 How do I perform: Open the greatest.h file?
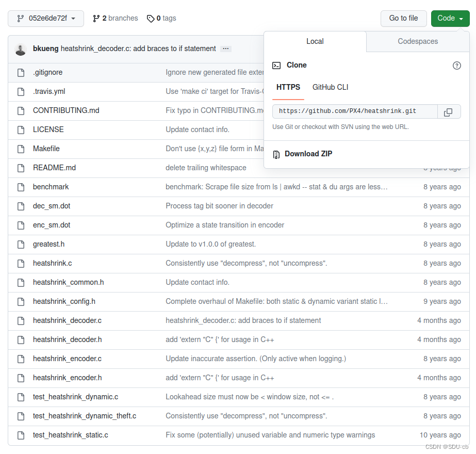pyautogui.click(x=48, y=244)
